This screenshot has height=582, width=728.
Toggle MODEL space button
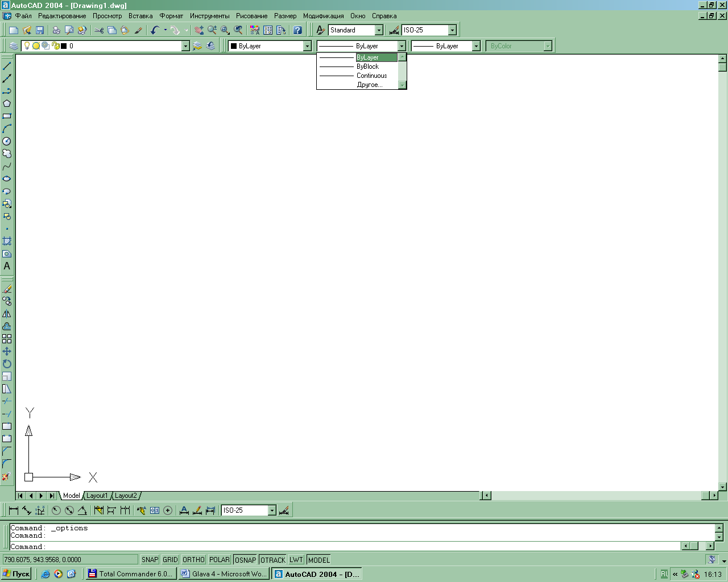pos(318,560)
